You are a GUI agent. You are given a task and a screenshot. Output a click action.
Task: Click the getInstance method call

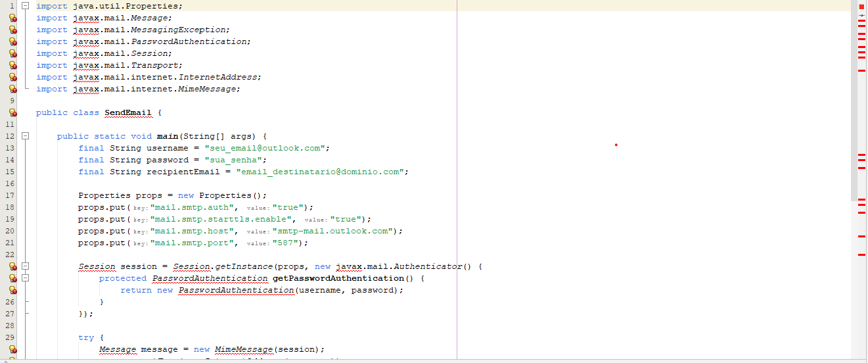click(x=244, y=266)
